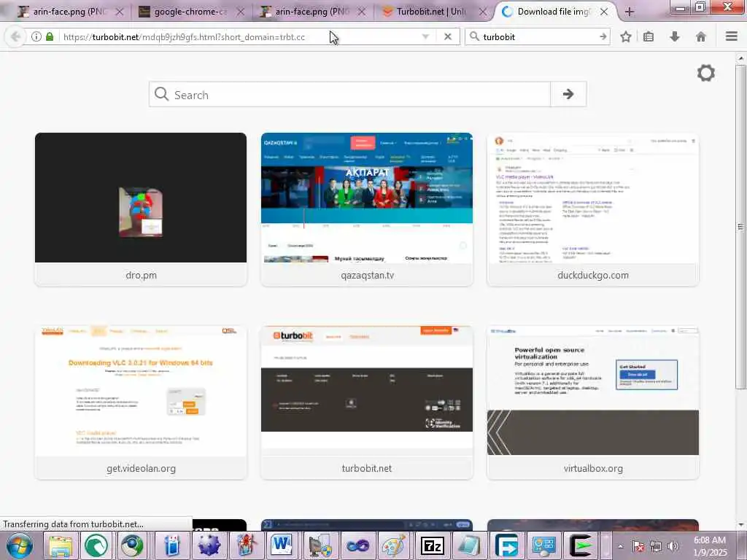The width and height of the screenshot is (747, 560).
Task: Stop loading the page with X button
Action: point(447,36)
